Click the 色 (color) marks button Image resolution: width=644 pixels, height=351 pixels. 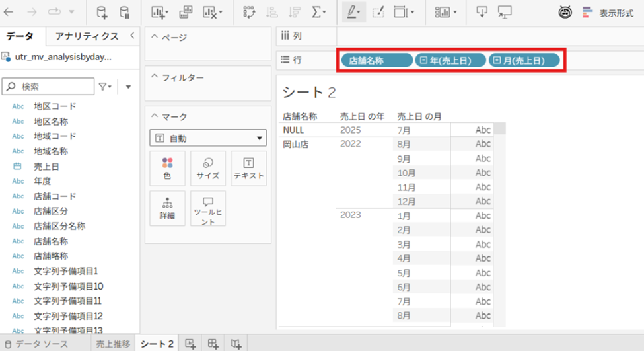[167, 168]
